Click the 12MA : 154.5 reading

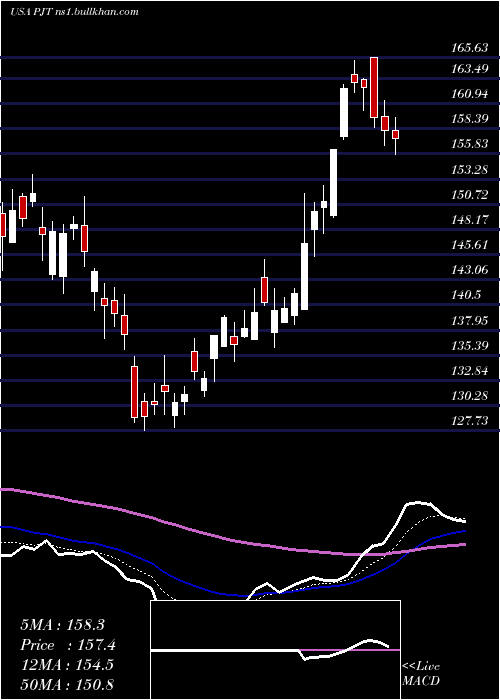[67, 665]
